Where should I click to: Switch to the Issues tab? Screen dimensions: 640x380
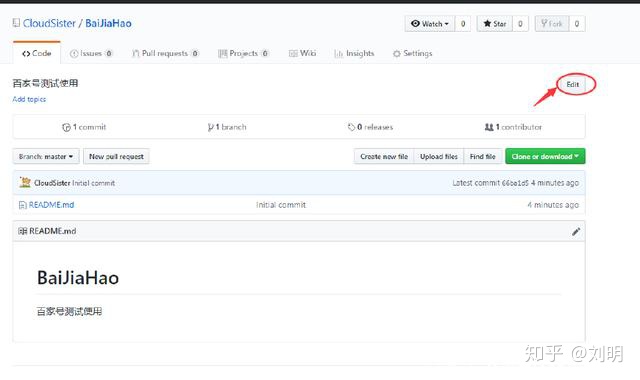[x=91, y=53]
